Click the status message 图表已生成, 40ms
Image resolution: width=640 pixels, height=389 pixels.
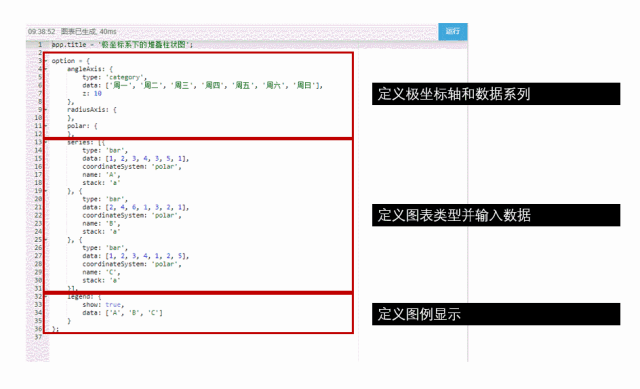click(89, 31)
